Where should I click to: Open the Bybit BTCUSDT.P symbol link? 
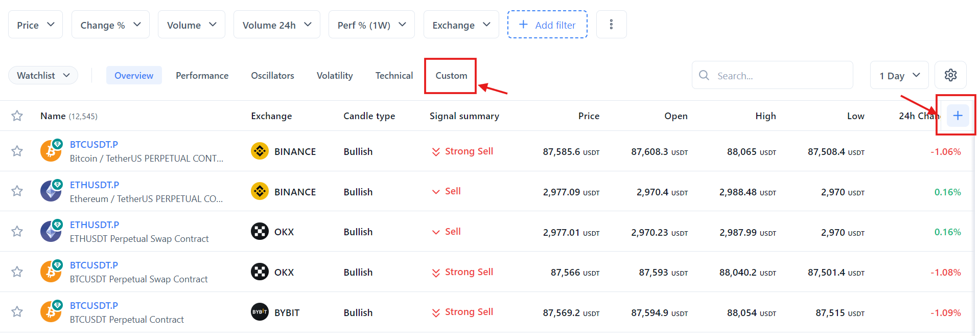click(x=94, y=305)
